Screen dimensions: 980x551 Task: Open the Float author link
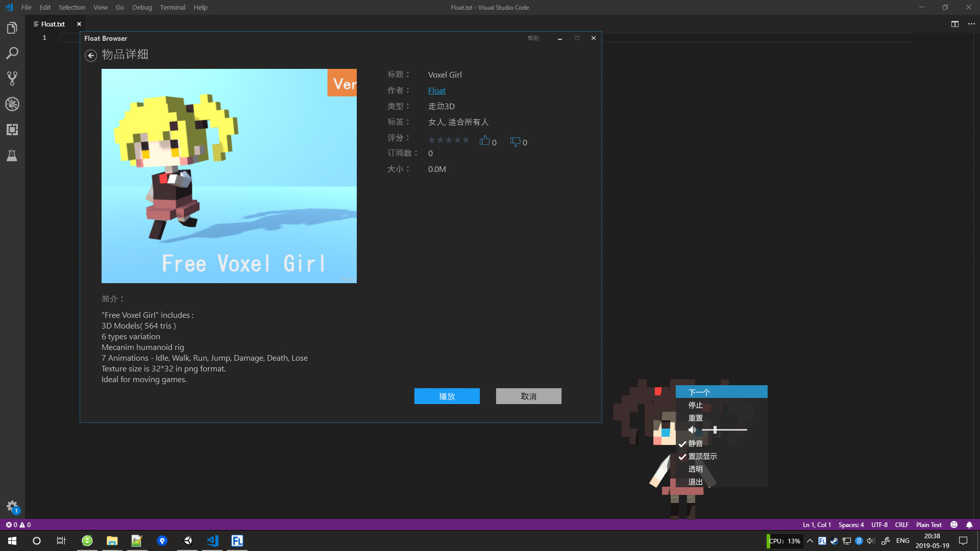436,90
